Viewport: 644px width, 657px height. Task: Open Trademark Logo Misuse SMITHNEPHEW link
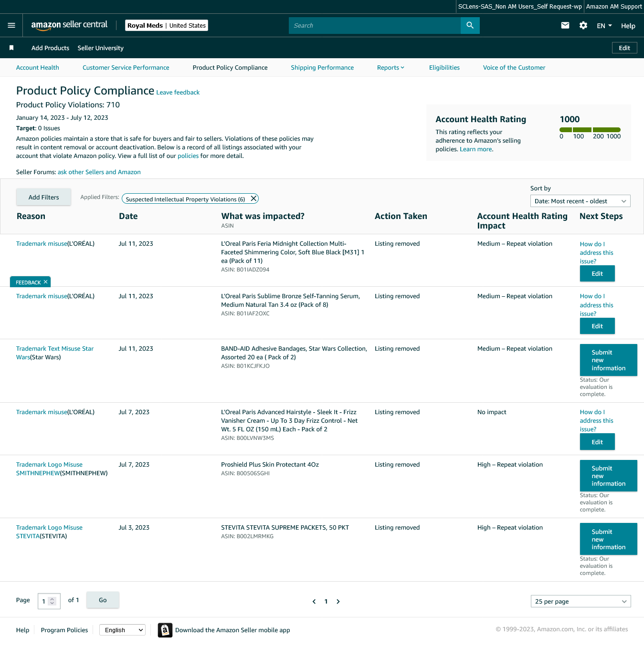49,469
